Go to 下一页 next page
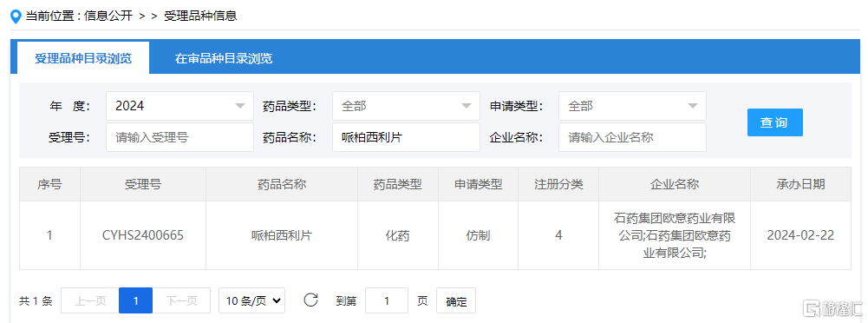 181,300
